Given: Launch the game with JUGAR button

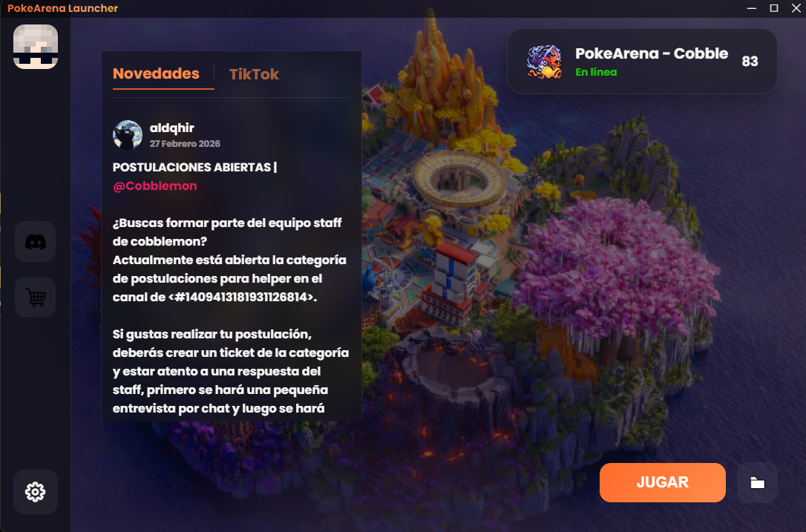Looking at the screenshot, I should pyautogui.click(x=663, y=482).
